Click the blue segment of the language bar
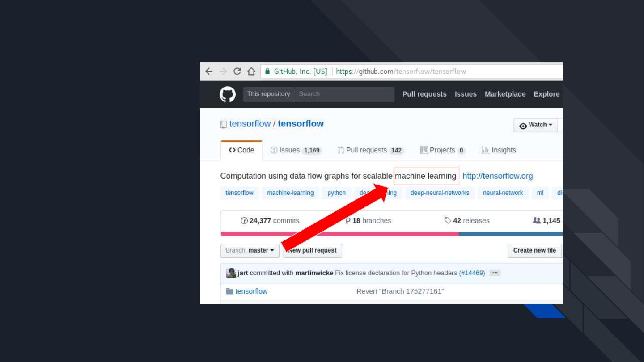 pos(510,234)
